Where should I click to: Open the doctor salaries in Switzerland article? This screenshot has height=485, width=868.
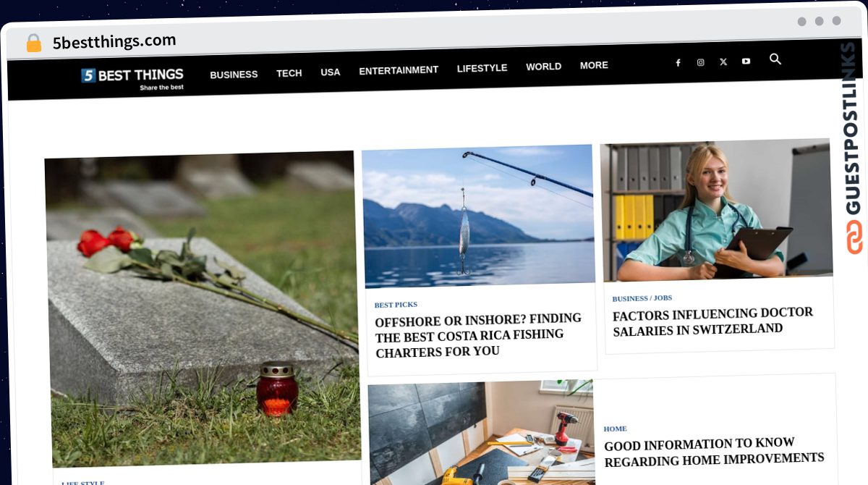click(713, 321)
